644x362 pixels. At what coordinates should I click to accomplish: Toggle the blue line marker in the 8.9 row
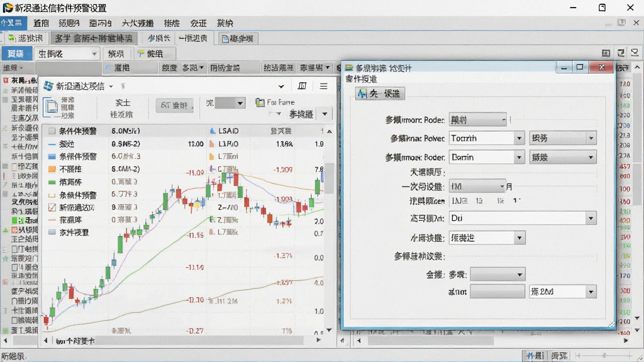52,145
